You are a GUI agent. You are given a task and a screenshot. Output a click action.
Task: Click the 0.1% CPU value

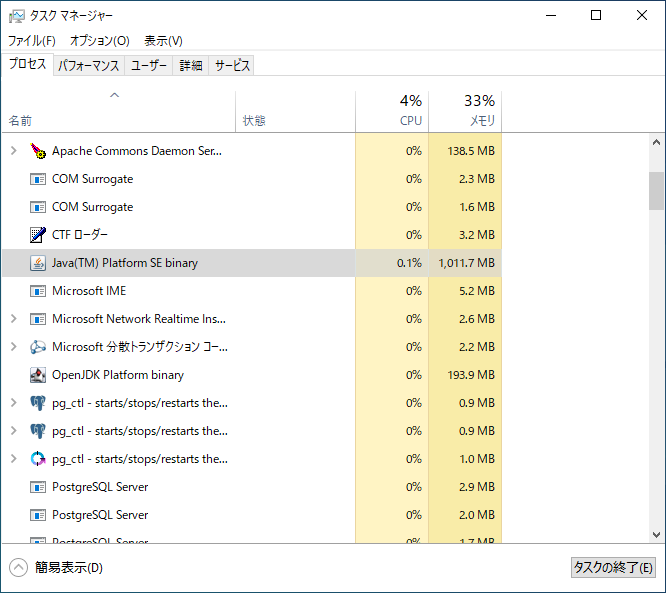[409, 263]
